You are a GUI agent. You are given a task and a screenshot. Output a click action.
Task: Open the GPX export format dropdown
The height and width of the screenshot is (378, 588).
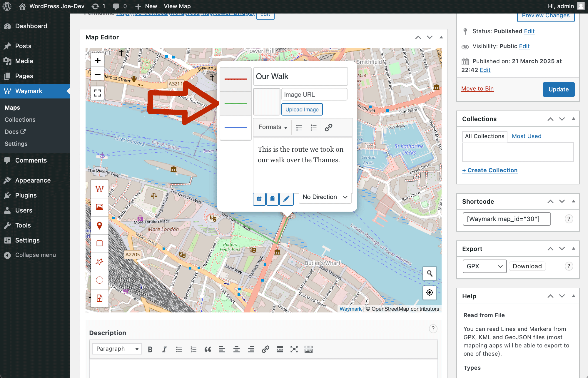tap(484, 266)
